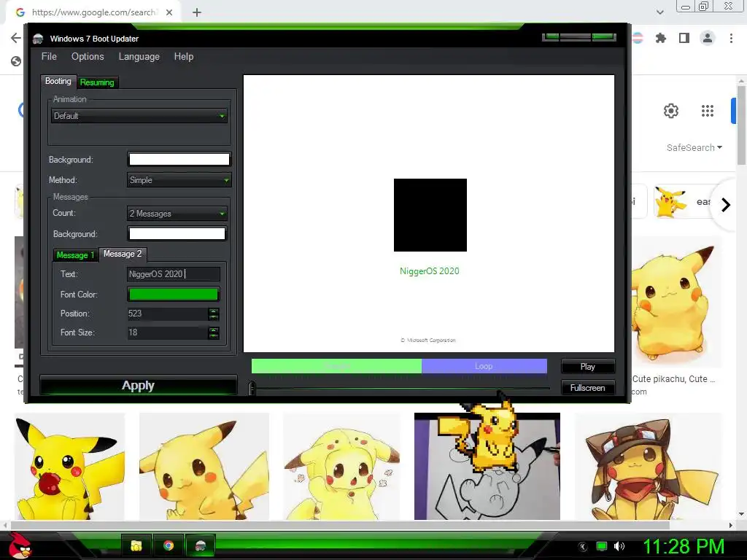The image size is (747, 560).
Task: Expand the Animation dropdown showing Default
Action: click(x=139, y=116)
